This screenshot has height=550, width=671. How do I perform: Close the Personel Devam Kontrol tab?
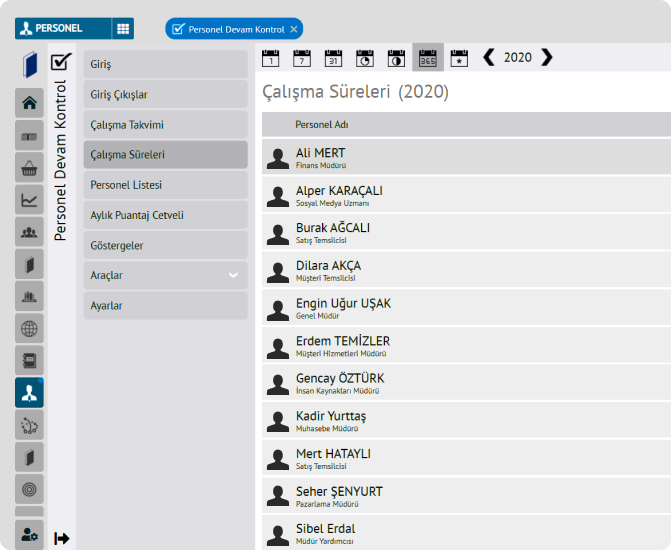293,29
